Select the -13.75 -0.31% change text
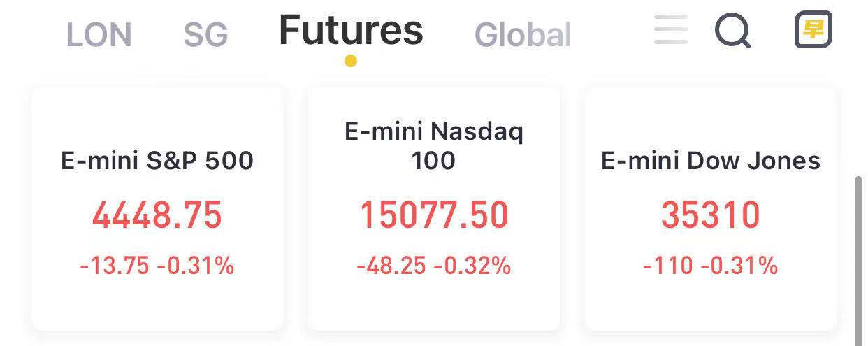 157,266
